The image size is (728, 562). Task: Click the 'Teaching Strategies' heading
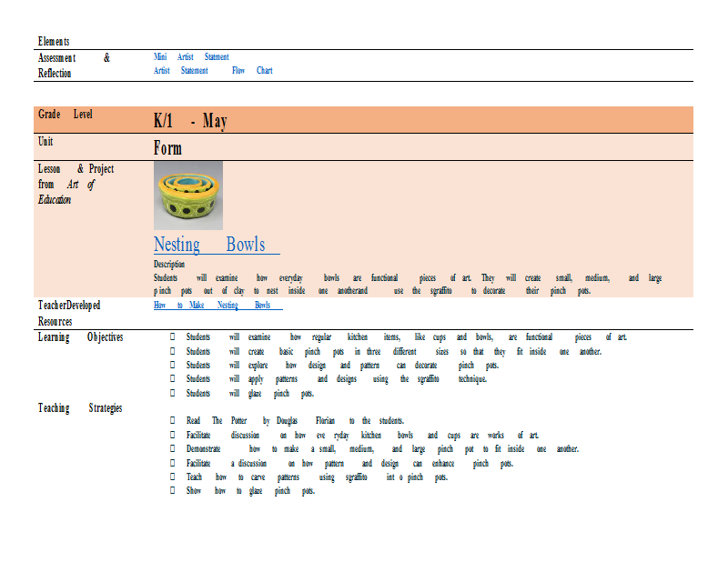80,408
